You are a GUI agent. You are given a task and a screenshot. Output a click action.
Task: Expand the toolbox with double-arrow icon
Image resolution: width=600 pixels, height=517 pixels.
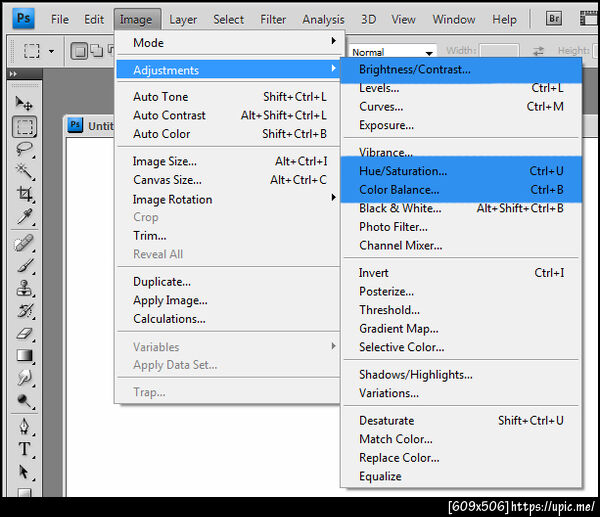click(x=13, y=74)
